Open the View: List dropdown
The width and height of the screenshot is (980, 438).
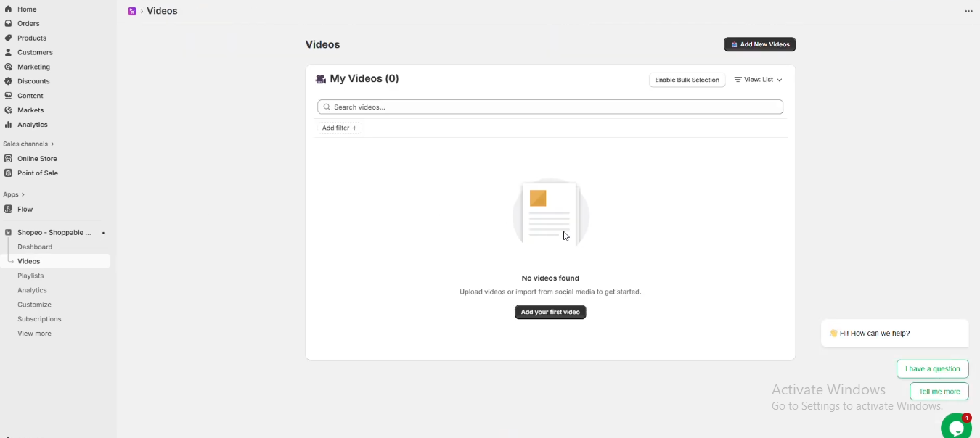click(x=758, y=80)
